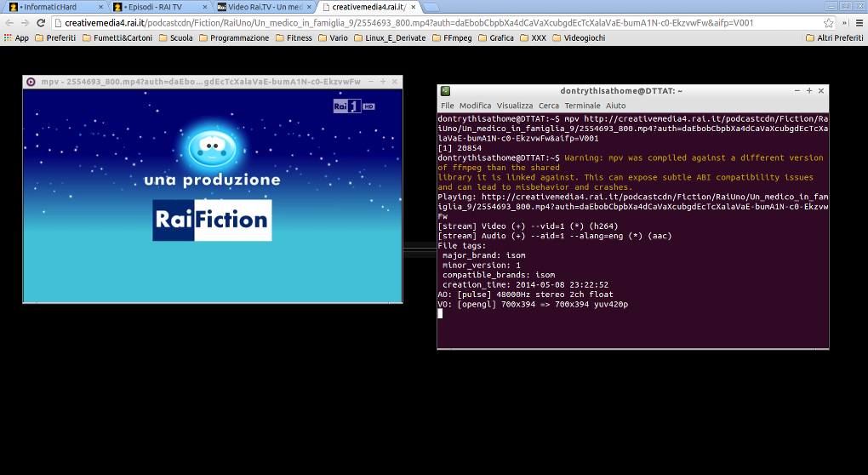Open the Programmazione bookmarks folder
This screenshot has width=868, height=475.
click(x=234, y=37)
